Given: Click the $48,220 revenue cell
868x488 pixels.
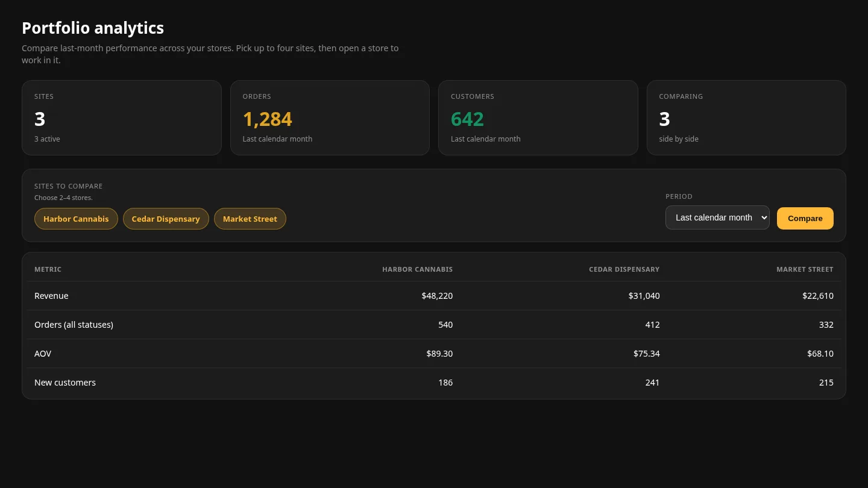Looking at the screenshot, I should tap(437, 296).
